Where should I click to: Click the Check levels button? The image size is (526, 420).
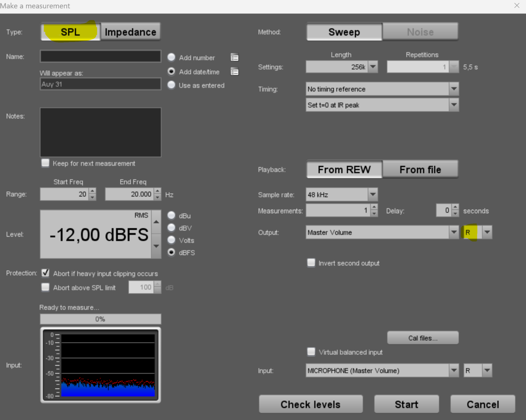click(x=311, y=404)
